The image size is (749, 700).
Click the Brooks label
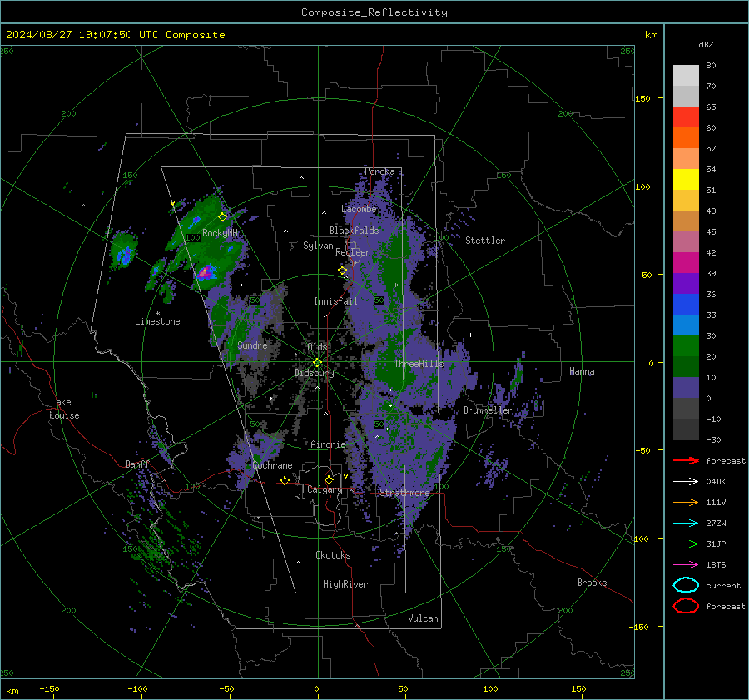click(x=592, y=583)
